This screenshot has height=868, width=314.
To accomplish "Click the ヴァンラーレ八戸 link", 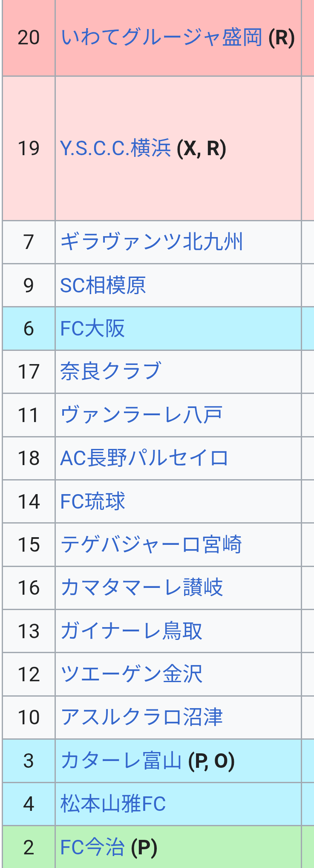I will (x=141, y=415).
